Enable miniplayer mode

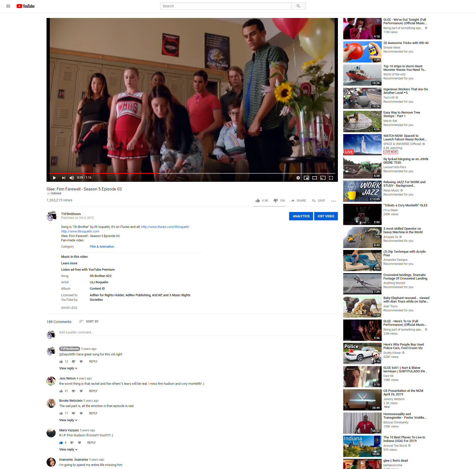pos(306,178)
